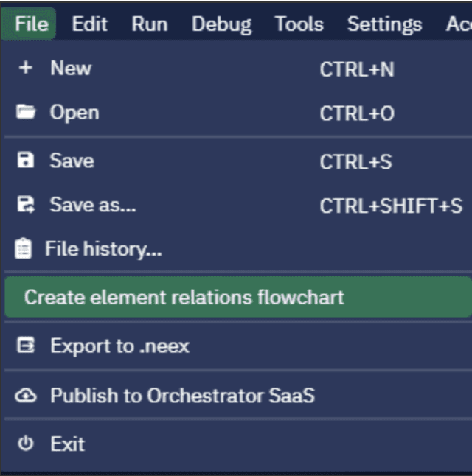
Task: Click the floppy disk icon beside Save
Action: click(26, 160)
